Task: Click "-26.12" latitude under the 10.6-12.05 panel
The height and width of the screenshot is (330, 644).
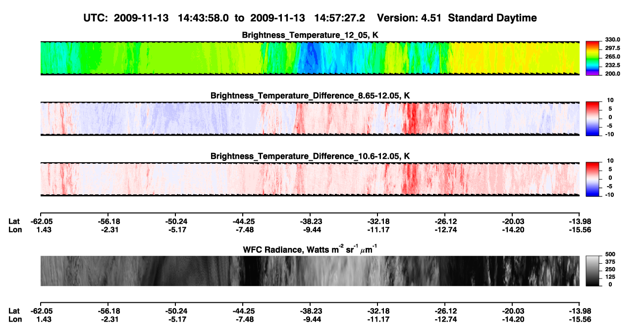Action: coord(445,221)
